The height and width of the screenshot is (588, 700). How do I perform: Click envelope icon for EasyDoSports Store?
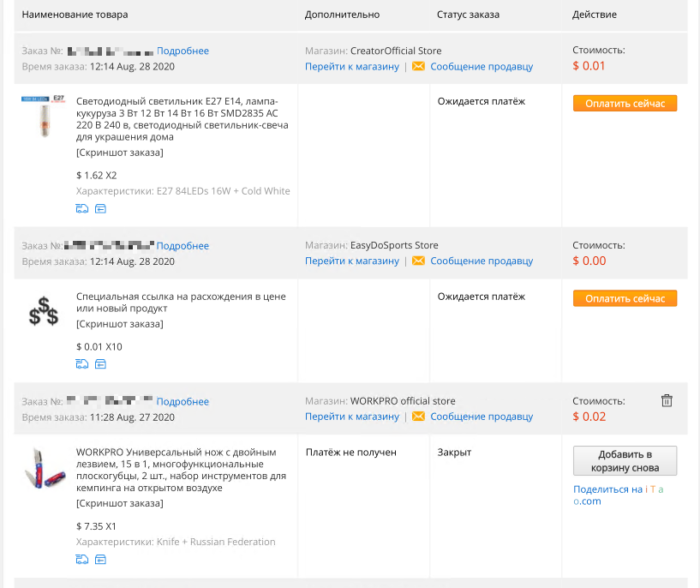tap(418, 261)
